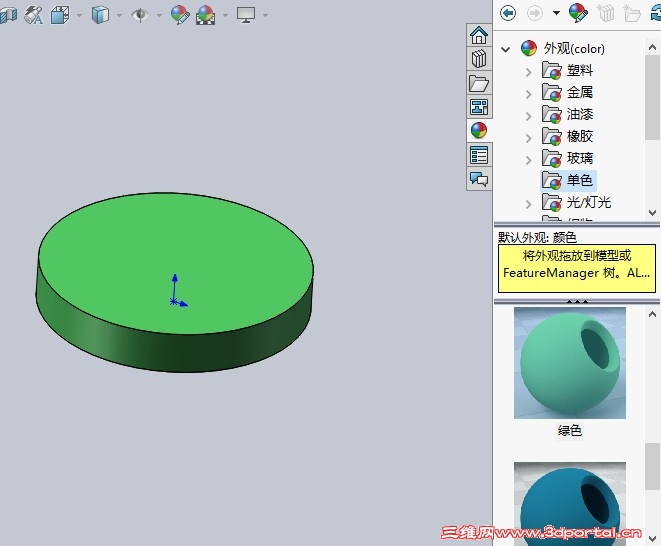Open the Display Style dropdown arrow
This screenshot has width=661, height=546.
[119, 16]
